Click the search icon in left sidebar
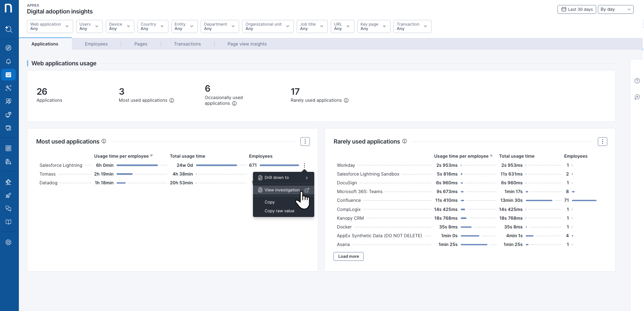The height and width of the screenshot is (311, 644). (x=8, y=29)
